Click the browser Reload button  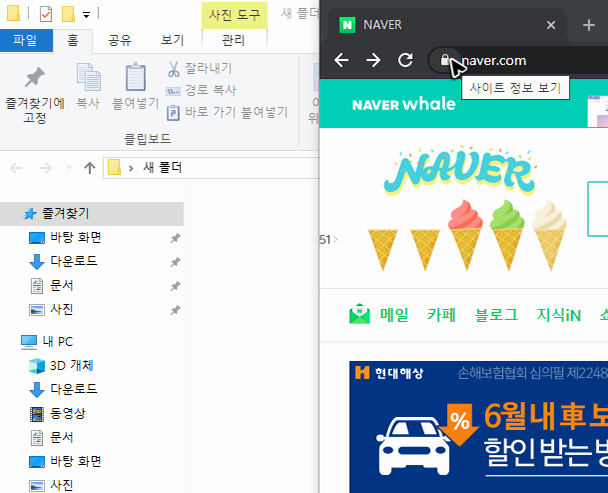[406, 60]
